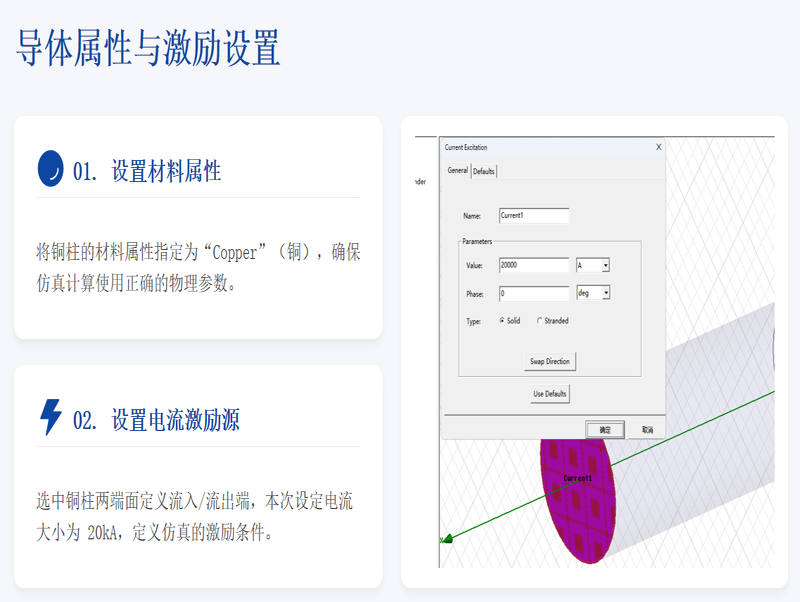
Task: Click the green axis arrowhead in viewport
Action: point(447,538)
